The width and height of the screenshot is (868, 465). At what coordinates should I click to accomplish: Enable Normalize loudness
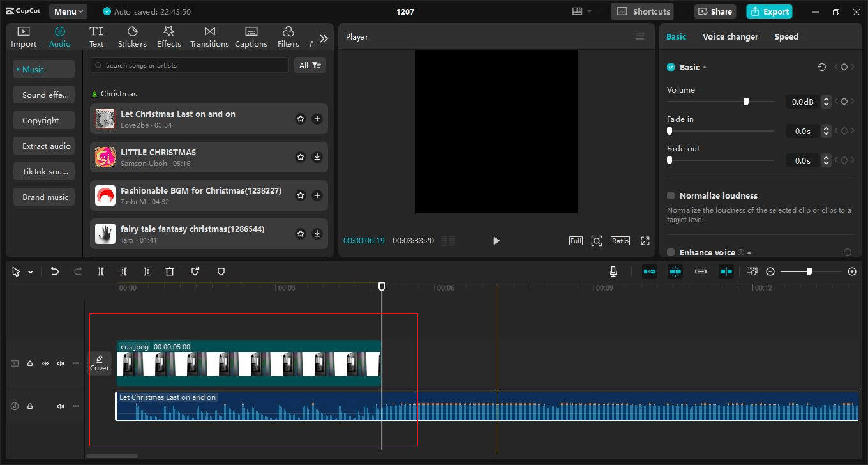click(670, 195)
